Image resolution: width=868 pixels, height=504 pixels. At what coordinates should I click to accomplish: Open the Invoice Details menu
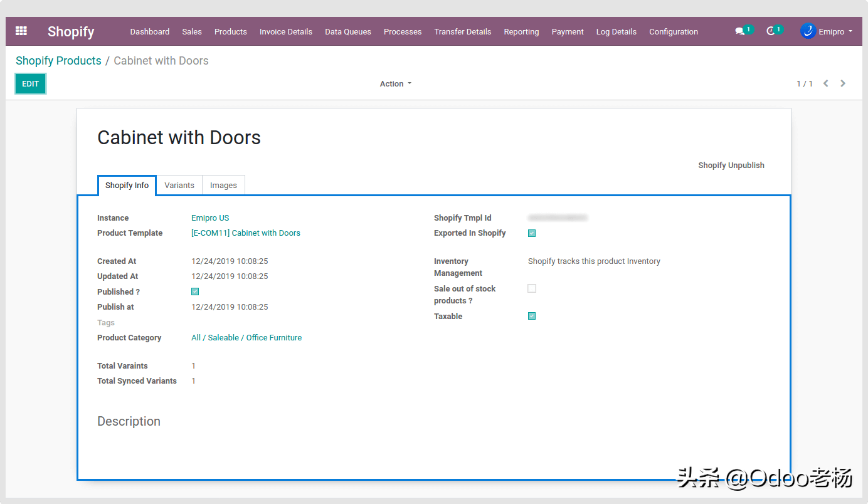coord(286,31)
